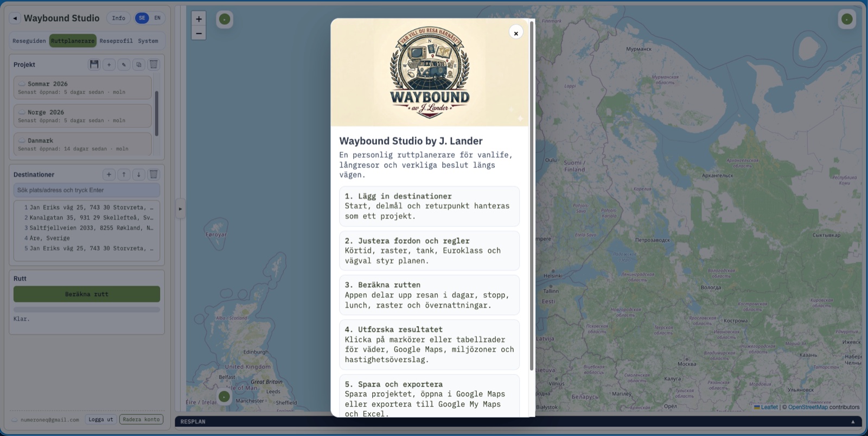Viewport: 868px width, 436px height.
Task: Click step 5 Spara och exportera
Action: tap(430, 397)
